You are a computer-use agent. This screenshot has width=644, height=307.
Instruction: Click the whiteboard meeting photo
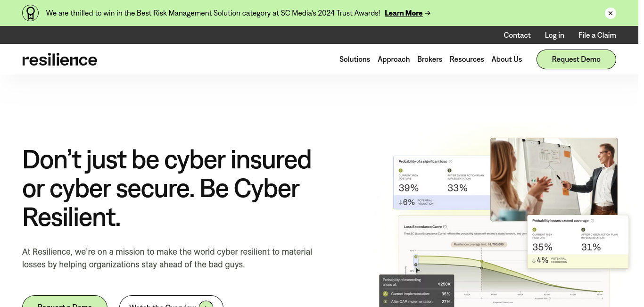(x=554, y=179)
